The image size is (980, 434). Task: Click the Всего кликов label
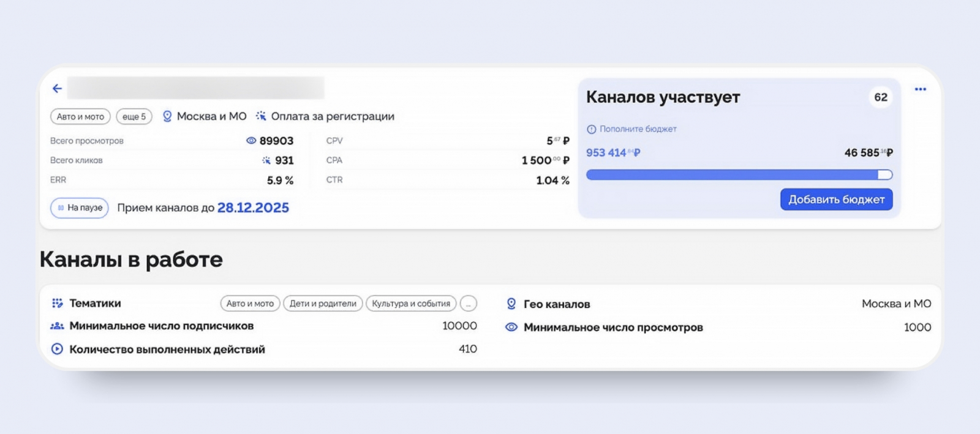pyautogui.click(x=77, y=160)
